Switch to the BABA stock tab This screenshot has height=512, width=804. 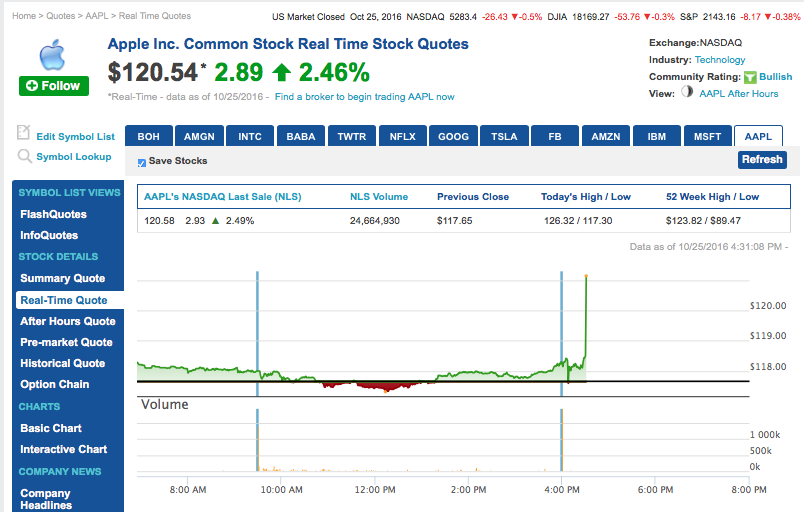300,136
